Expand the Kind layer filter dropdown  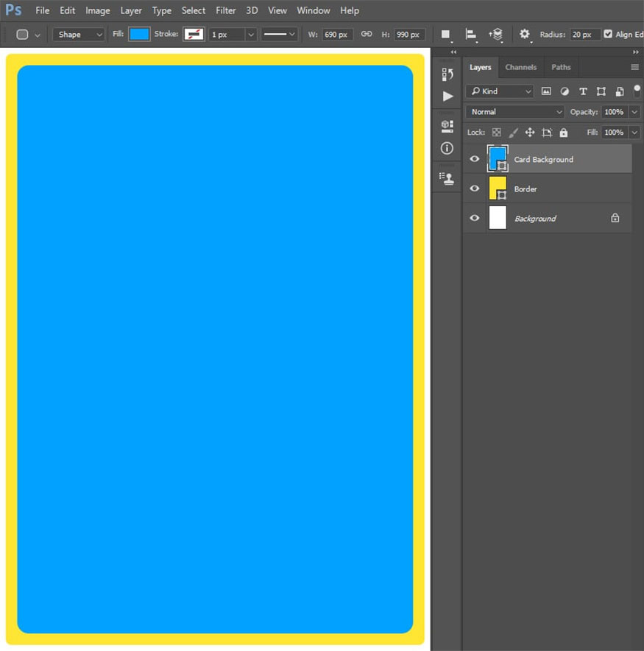[500, 91]
